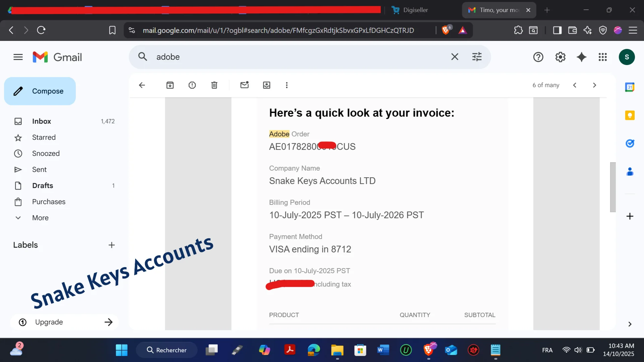Open the Google apps grid

click(x=603, y=57)
